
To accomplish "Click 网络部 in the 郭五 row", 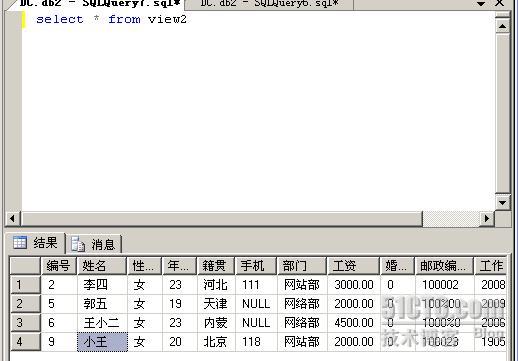I will click(x=302, y=304).
